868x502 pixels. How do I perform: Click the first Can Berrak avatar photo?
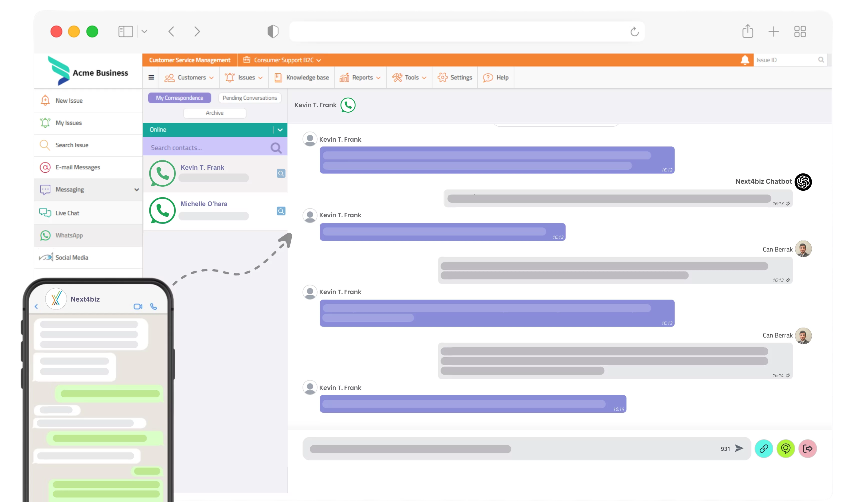[803, 249]
